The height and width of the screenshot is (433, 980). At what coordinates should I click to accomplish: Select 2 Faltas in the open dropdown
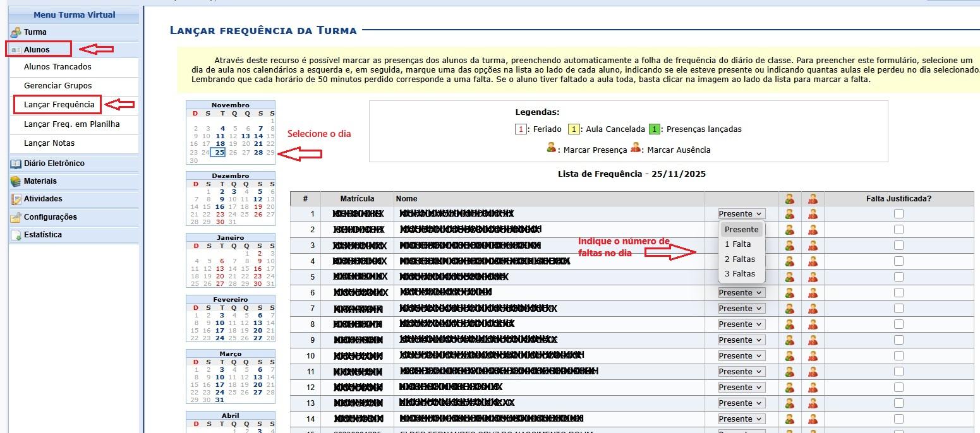[x=741, y=259]
